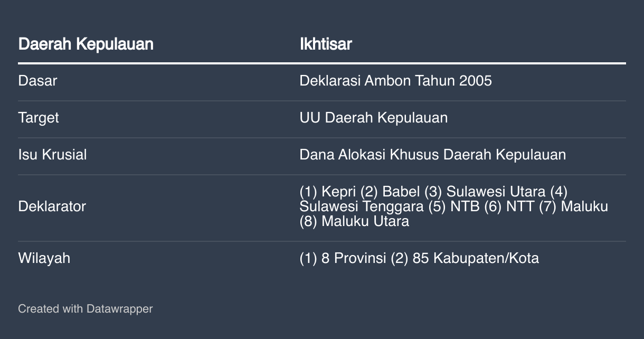Select the Wilayah row label
The image size is (644, 339).
tap(44, 258)
